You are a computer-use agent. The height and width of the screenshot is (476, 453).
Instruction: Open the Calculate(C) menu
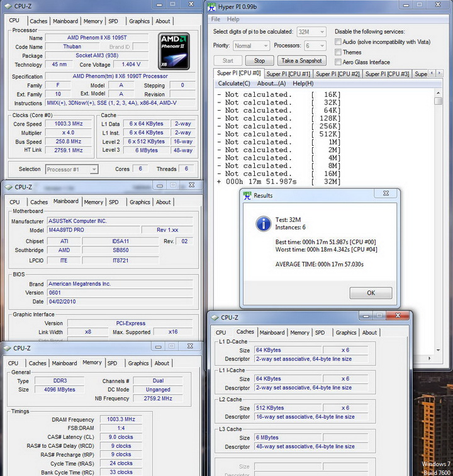tap(234, 84)
